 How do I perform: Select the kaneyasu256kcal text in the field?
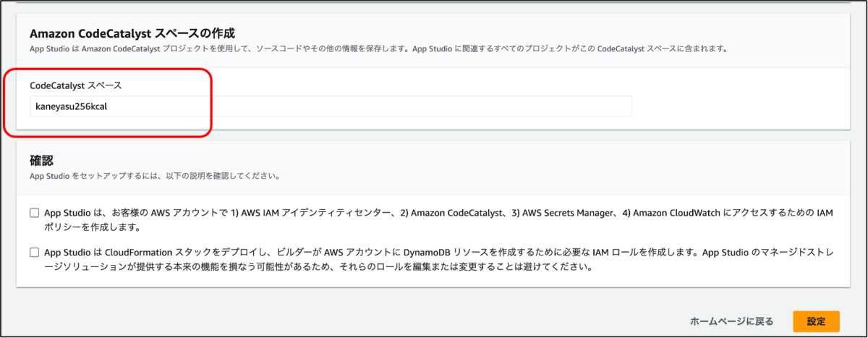(x=72, y=106)
